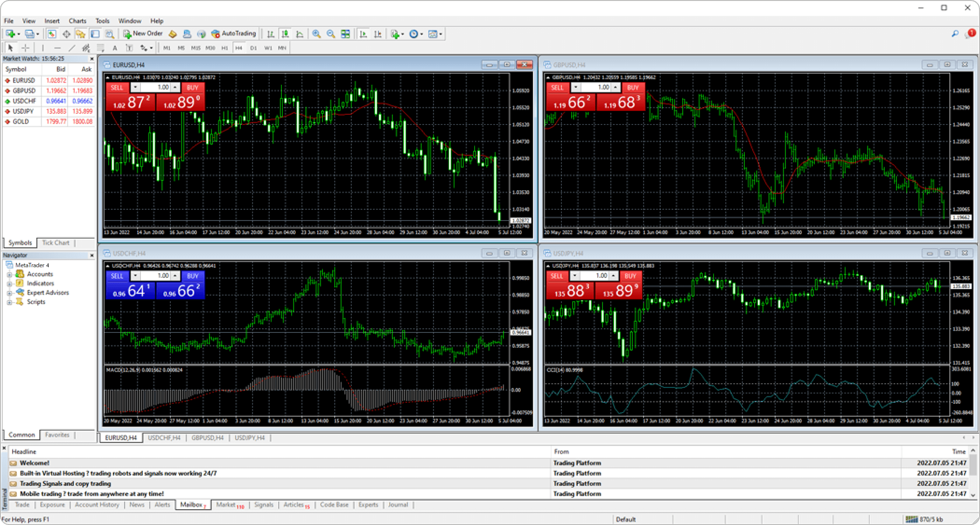Zoom in on the chart

tap(316, 34)
